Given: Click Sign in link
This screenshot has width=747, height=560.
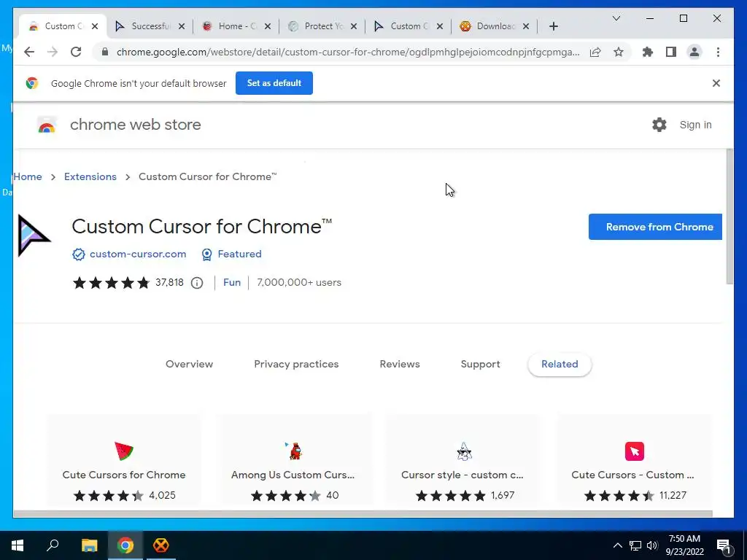Looking at the screenshot, I should coord(695,125).
